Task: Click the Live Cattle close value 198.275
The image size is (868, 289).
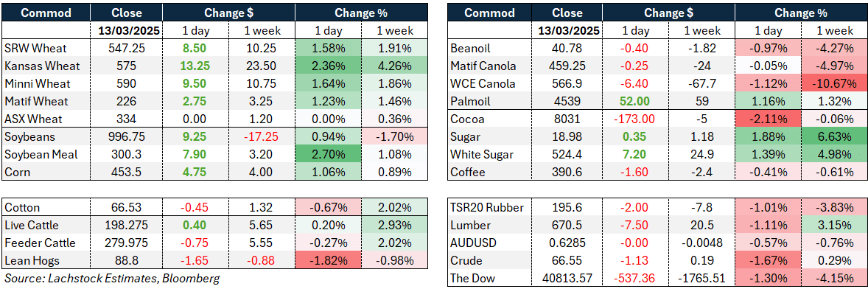Action: [x=127, y=226]
